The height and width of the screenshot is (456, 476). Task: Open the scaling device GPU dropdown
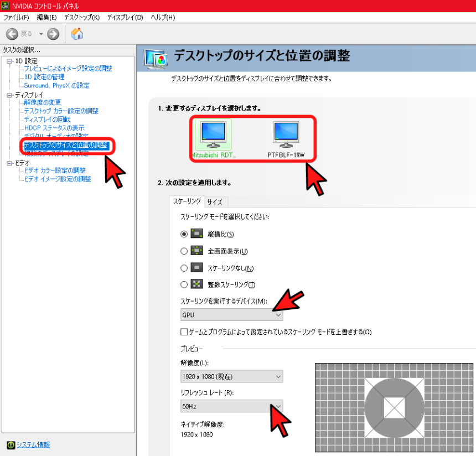[231, 315]
